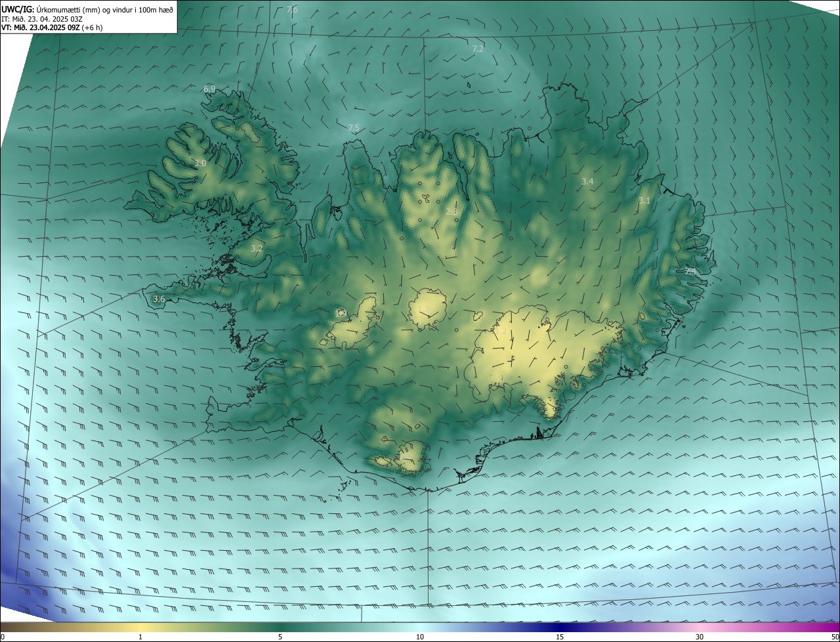Click the 50 tick on the color scale
Screen dimensions: 840x642
coord(835,637)
